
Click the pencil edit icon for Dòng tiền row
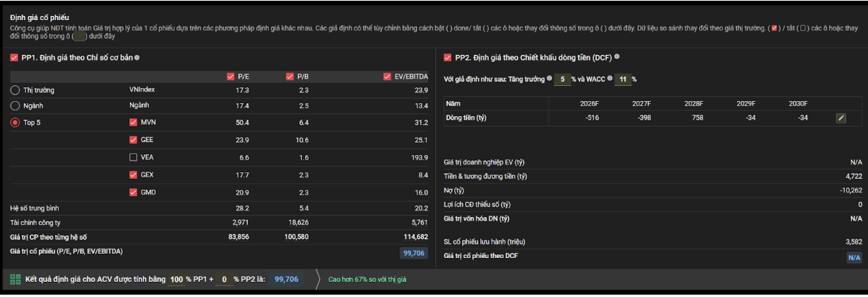841,118
